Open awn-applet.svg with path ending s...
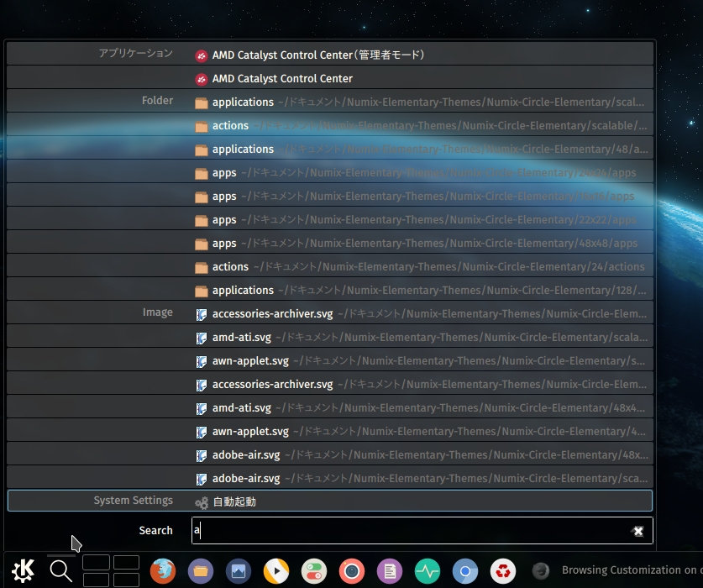This screenshot has height=588, width=703. (x=330, y=360)
